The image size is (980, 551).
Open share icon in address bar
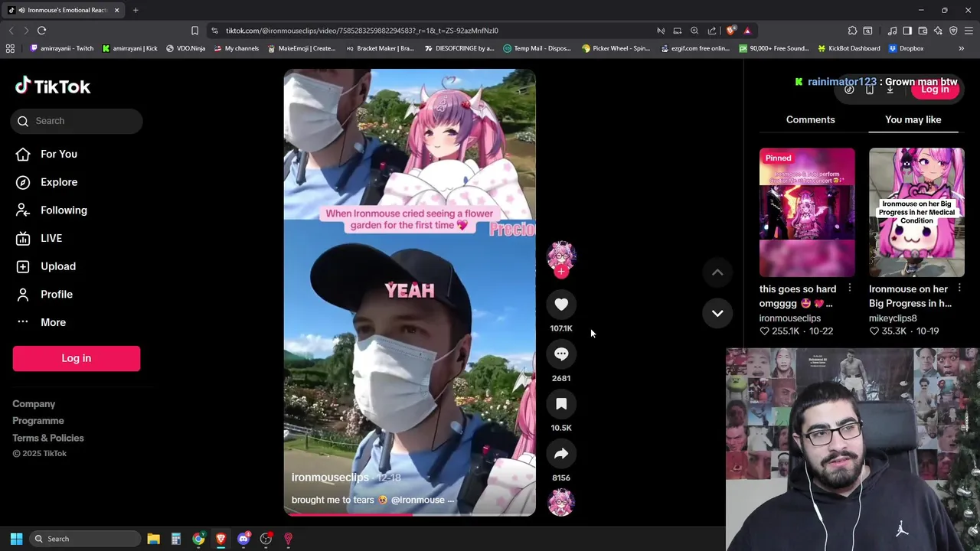coord(712,31)
